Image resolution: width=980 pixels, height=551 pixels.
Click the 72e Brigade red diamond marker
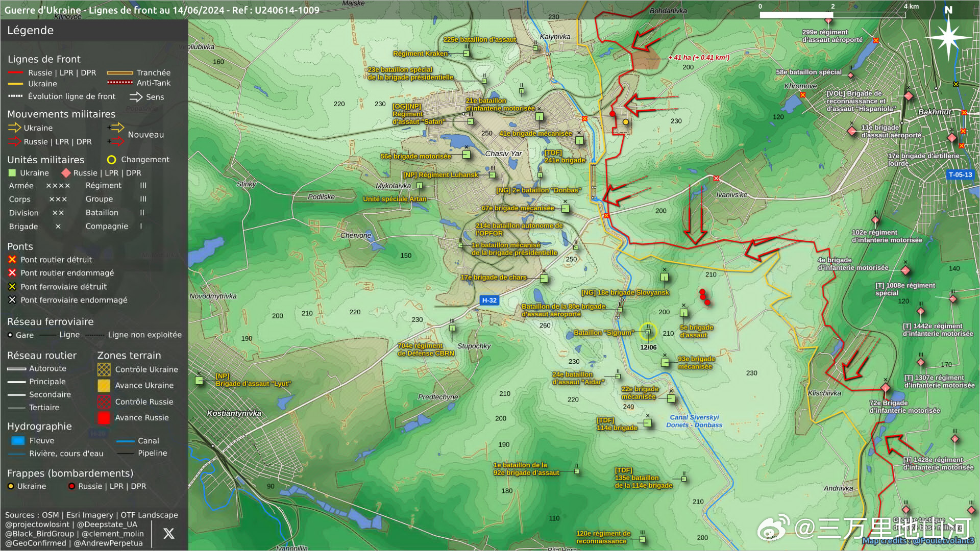(886, 388)
